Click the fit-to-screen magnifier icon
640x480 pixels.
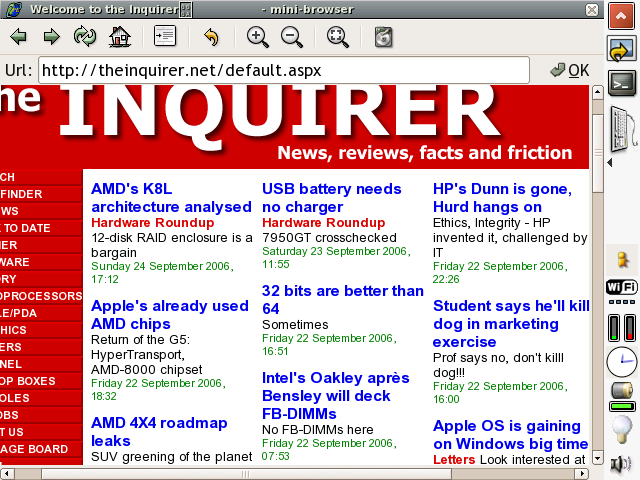coord(338,38)
